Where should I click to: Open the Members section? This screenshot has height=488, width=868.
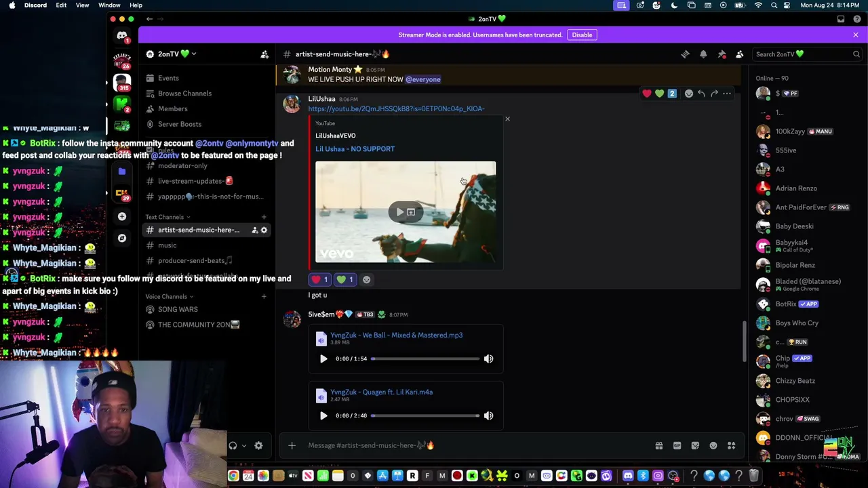point(172,108)
